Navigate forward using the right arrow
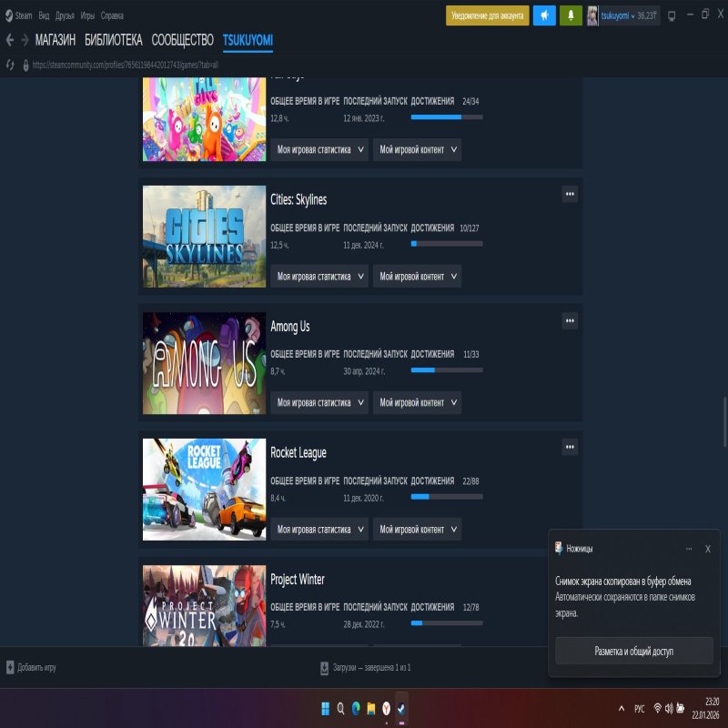This screenshot has width=728, height=728. [x=25, y=40]
